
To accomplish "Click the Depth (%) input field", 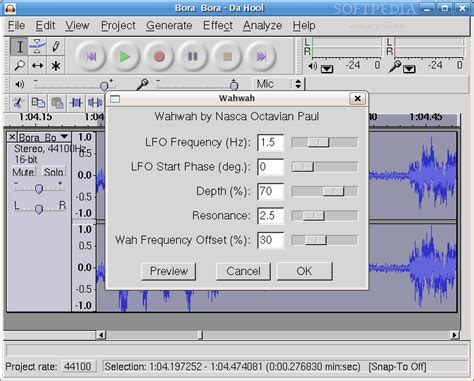I will tap(271, 191).
